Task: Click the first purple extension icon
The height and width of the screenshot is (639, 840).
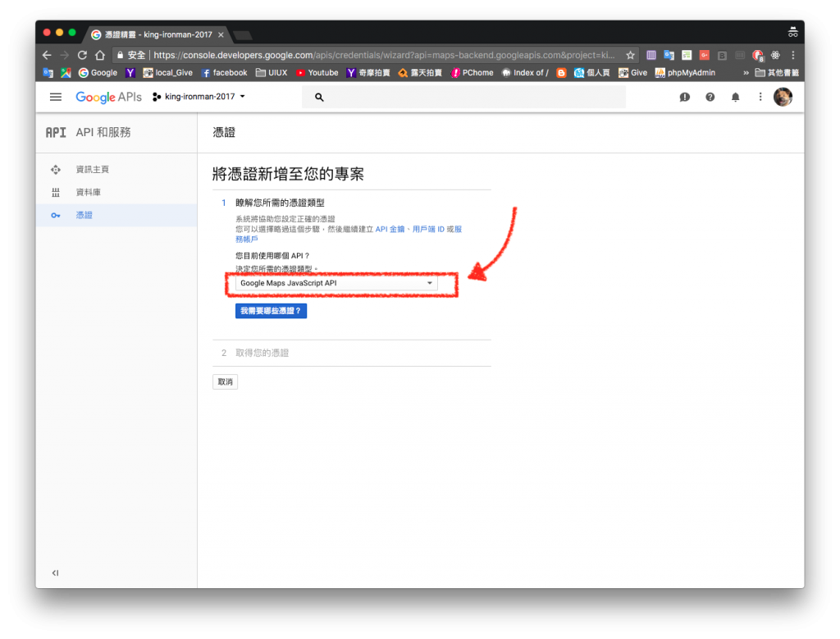Action: click(x=651, y=55)
